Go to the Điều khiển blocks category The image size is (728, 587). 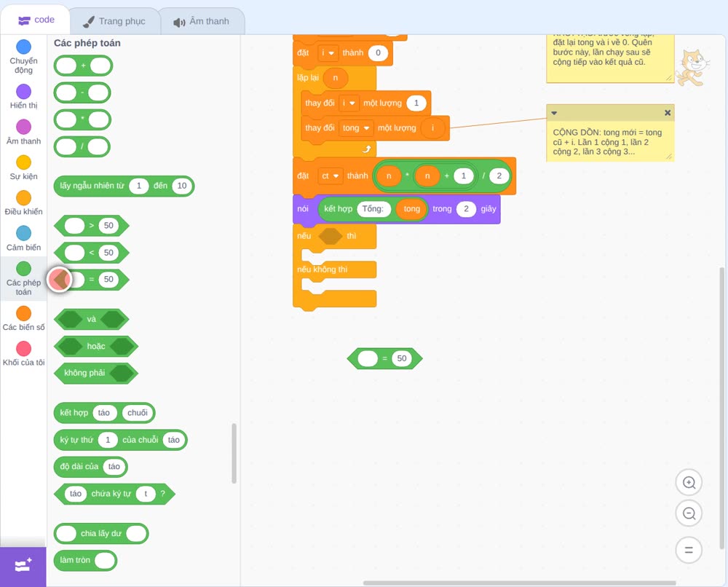(23, 203)
